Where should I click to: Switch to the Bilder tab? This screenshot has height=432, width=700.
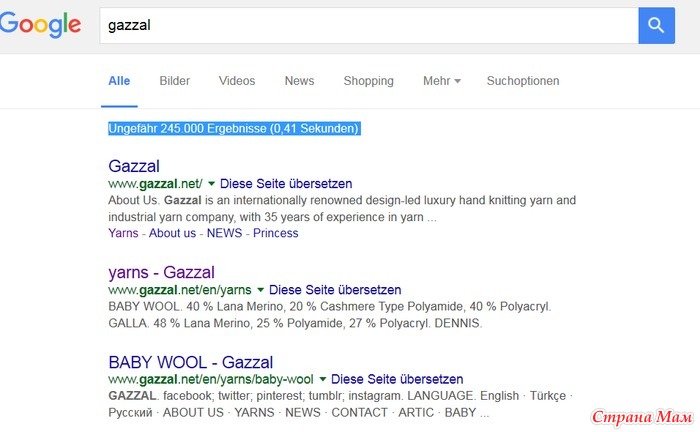click(175, 81)
